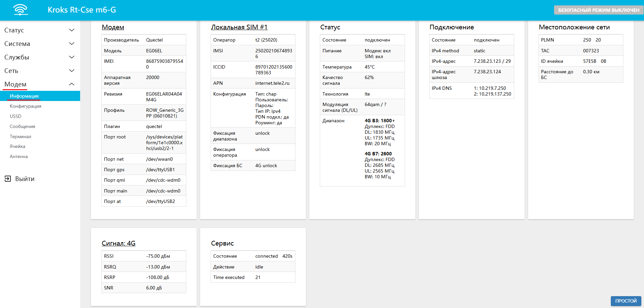Toggle the safe mode disabled button
This screenshot has height=308, width=644.
pyautogui.click(x=598, y=10)
